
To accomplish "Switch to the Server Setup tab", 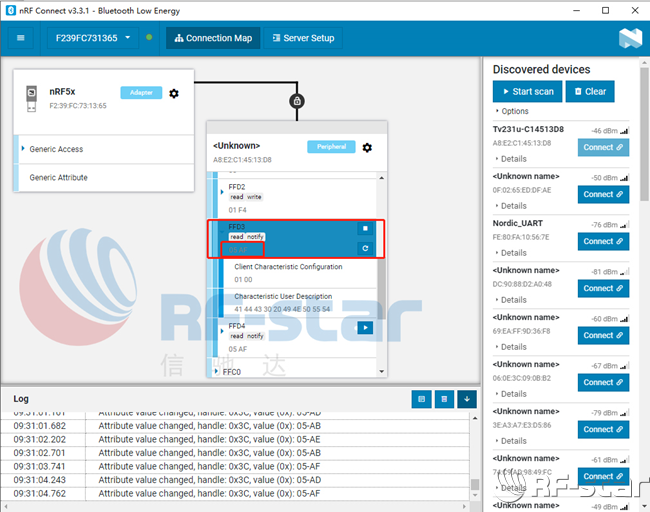I will [x=304, y=39].
